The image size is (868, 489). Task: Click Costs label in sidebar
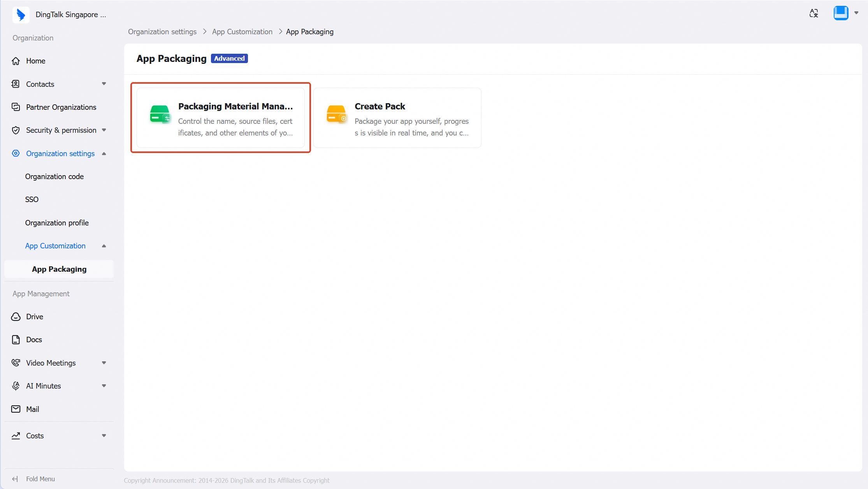35,436
